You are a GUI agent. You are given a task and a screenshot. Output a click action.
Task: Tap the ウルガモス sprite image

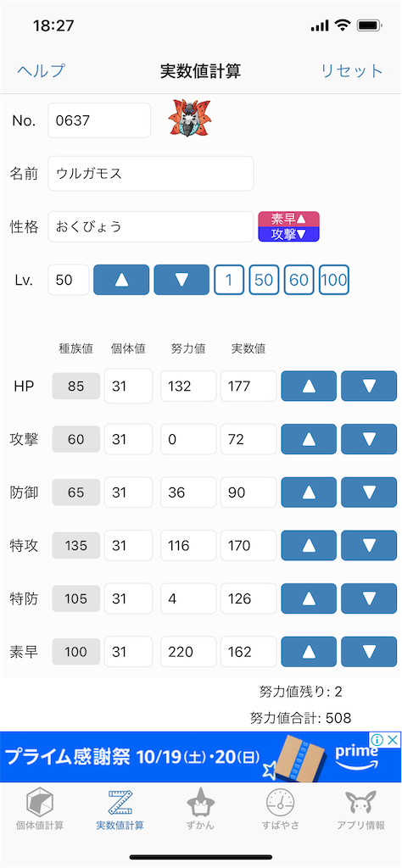[x=190, y=118]
